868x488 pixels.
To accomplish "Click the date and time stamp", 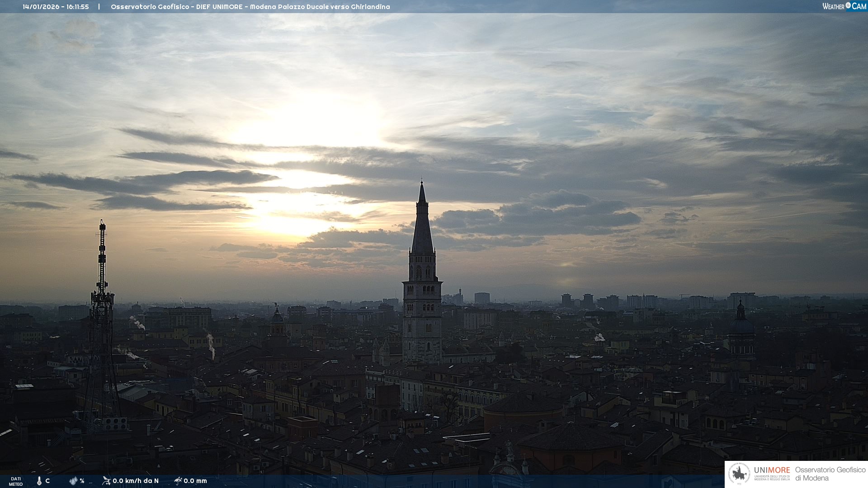I will [56, 7].
